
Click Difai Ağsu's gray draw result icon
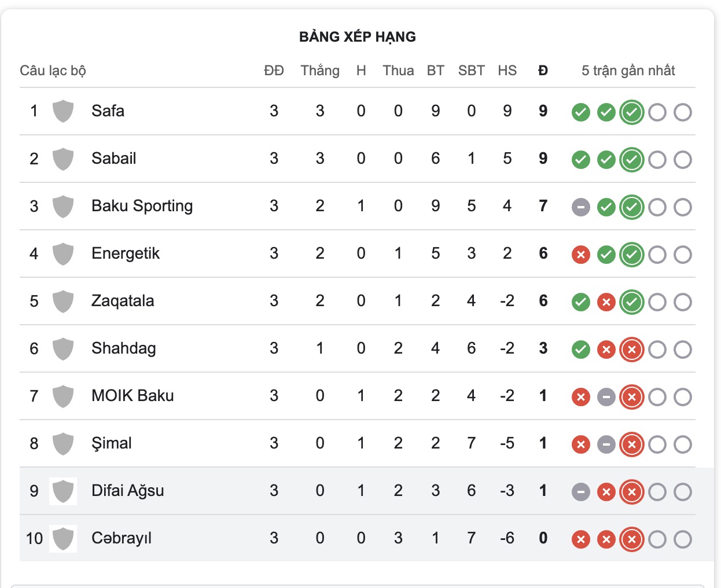580,492
